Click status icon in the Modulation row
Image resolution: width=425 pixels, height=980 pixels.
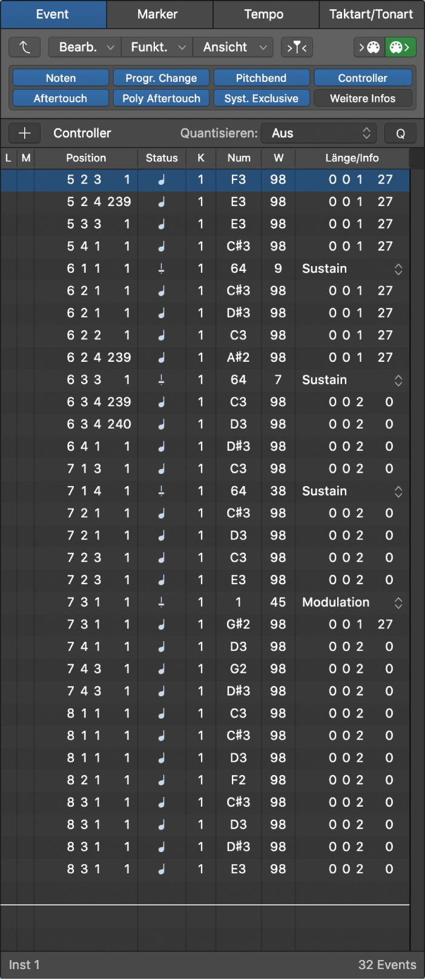point(162,602)
